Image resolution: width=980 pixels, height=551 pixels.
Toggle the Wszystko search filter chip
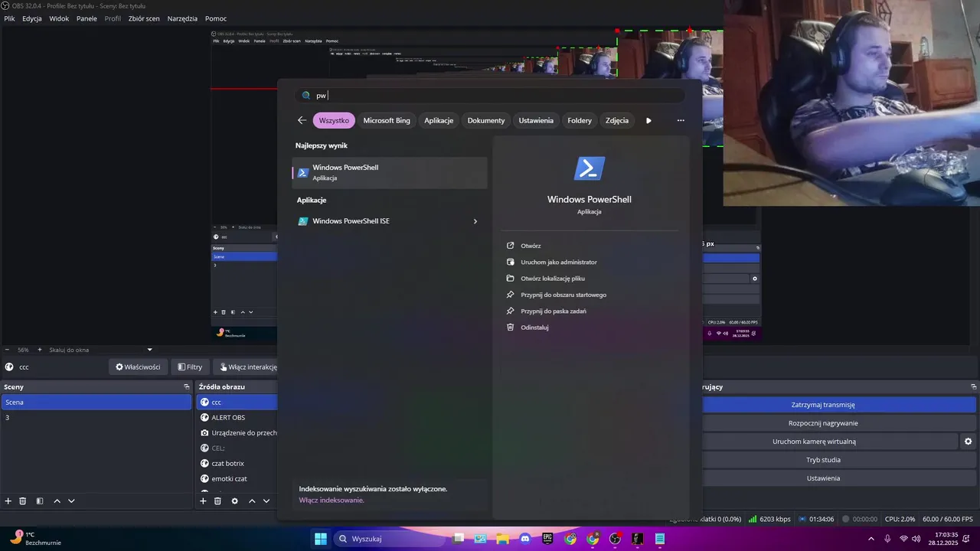(334, 120)
